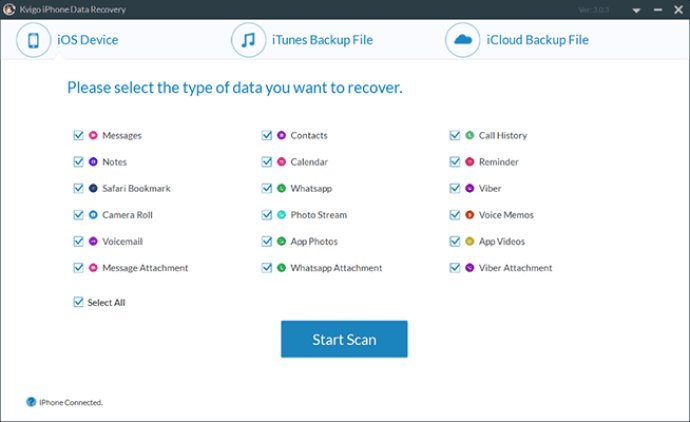The height and width of the screenshot is (422, 690).
Task: Uncheck the App Photos checkbox
Action: (267, 241)
